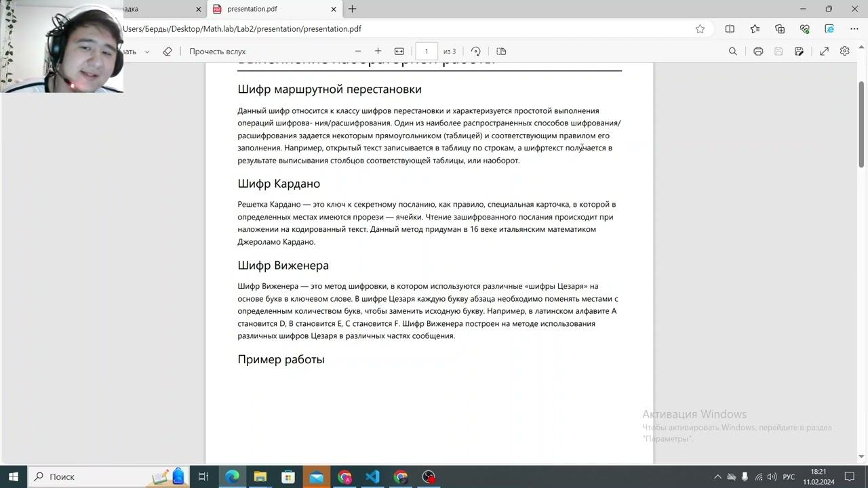
Task: Click the Save icon in PDF toolbar
Action: click(x=778, y=52)
